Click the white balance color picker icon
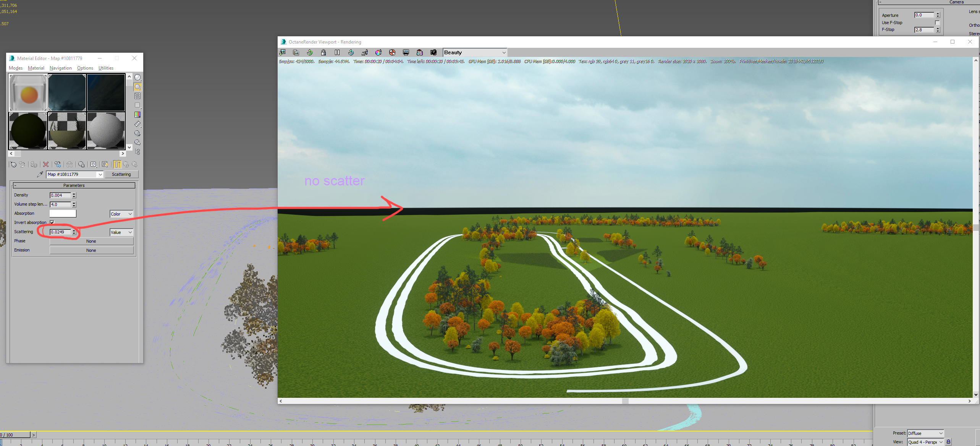 pyautogui.click(x=378, y=52)
